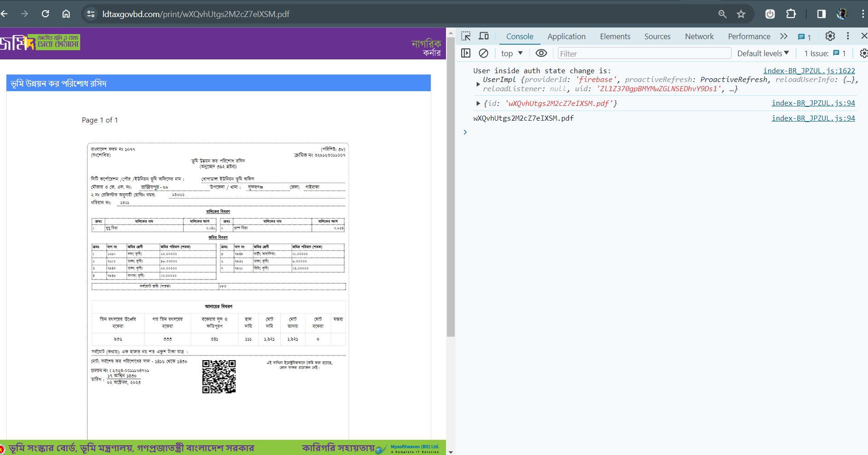868x455 pixels.
Task: Click the console prompt chevron
Action: tap(465, 132)
